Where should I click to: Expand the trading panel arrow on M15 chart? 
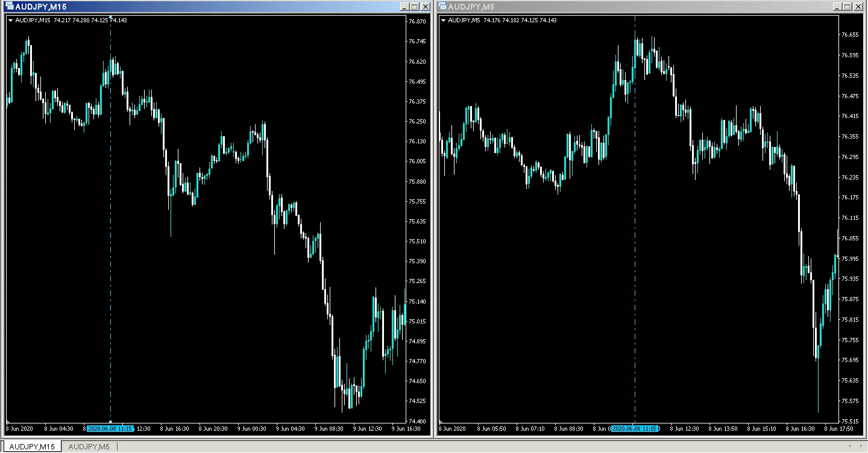10,20
